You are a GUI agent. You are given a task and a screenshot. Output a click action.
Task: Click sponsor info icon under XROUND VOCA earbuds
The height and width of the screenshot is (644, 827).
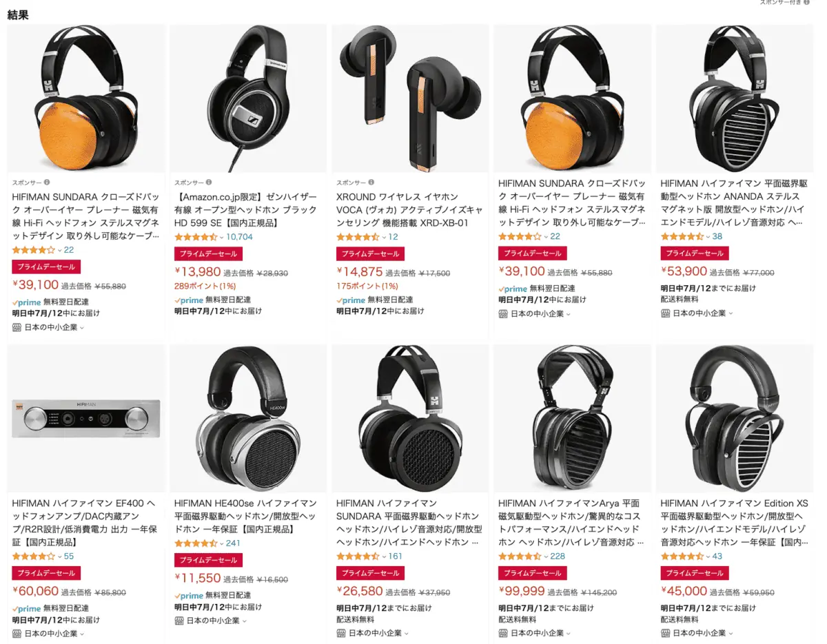pyautogui.click(x=371, y=183)
